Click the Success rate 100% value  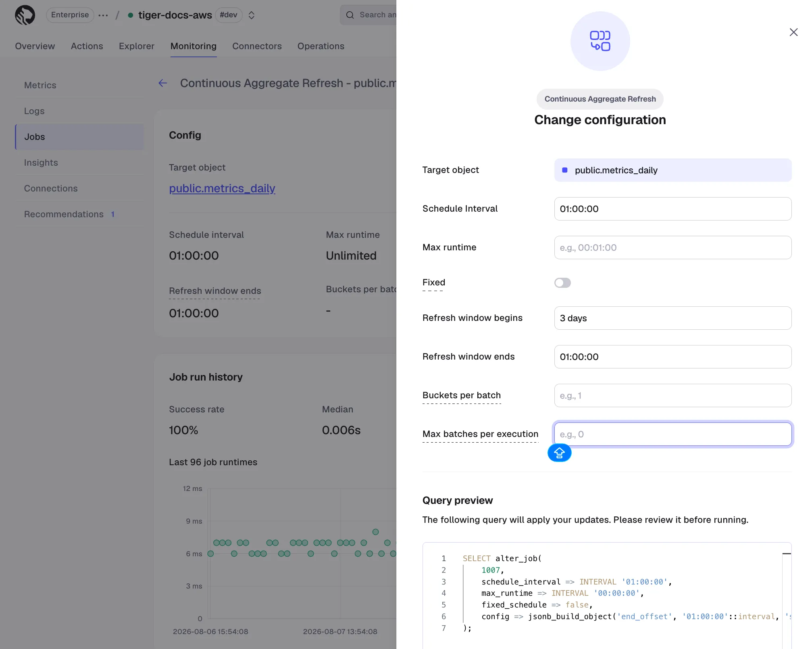click(x=183, y=430)
